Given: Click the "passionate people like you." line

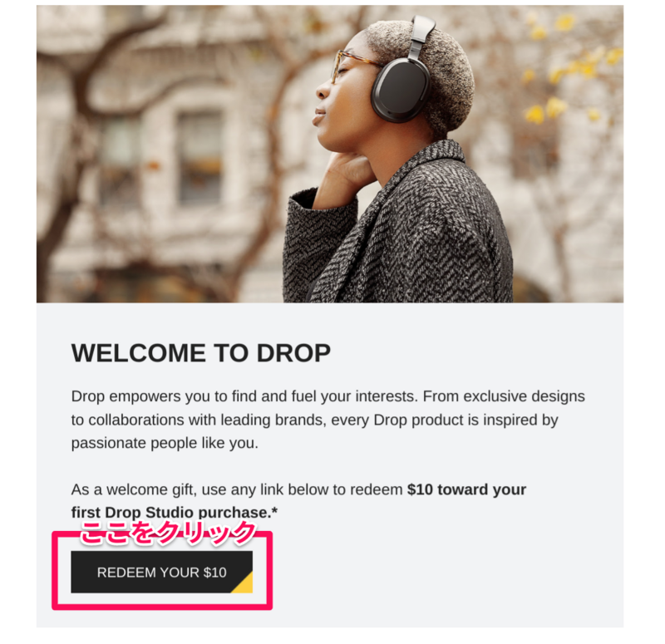Looking at the screenshot, I should 165,443.
